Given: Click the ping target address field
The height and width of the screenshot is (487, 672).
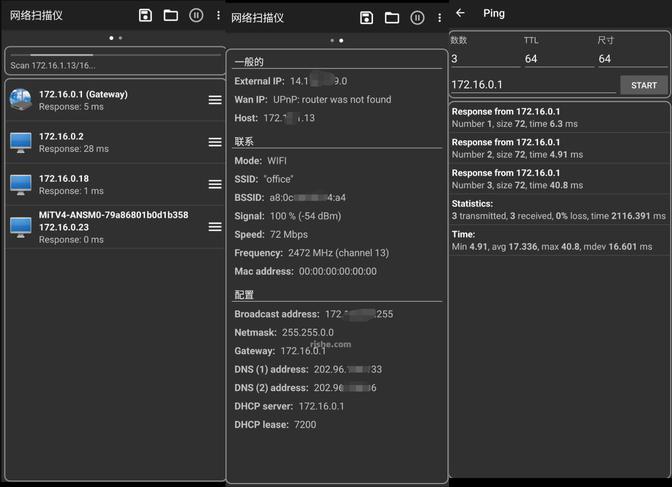Looking at the screenshot, I should tap(532, 85).
